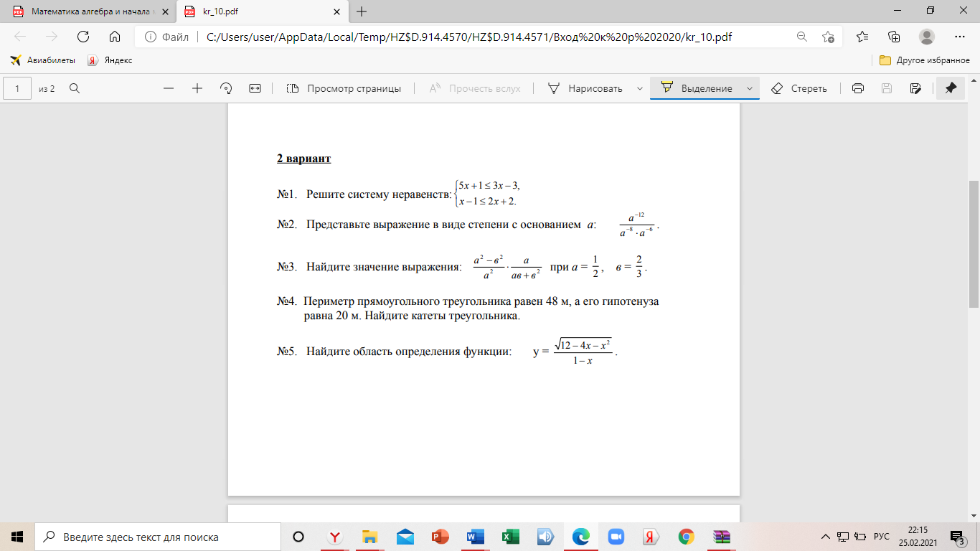Zoom out with the magnifier icon in address bar
This screenshot has height=551, width=980.
801,37
